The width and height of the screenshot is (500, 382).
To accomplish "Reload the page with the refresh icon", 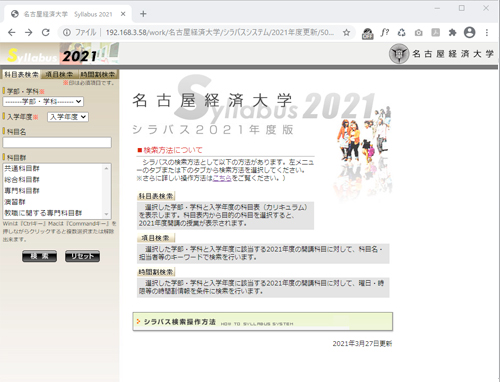I will [46, 32].
